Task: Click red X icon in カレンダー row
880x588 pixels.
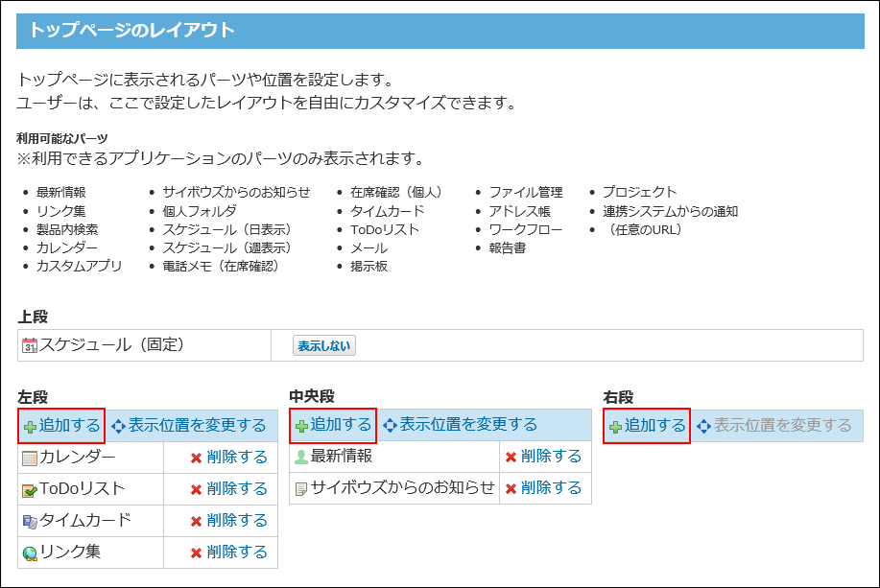Action: 196,459
